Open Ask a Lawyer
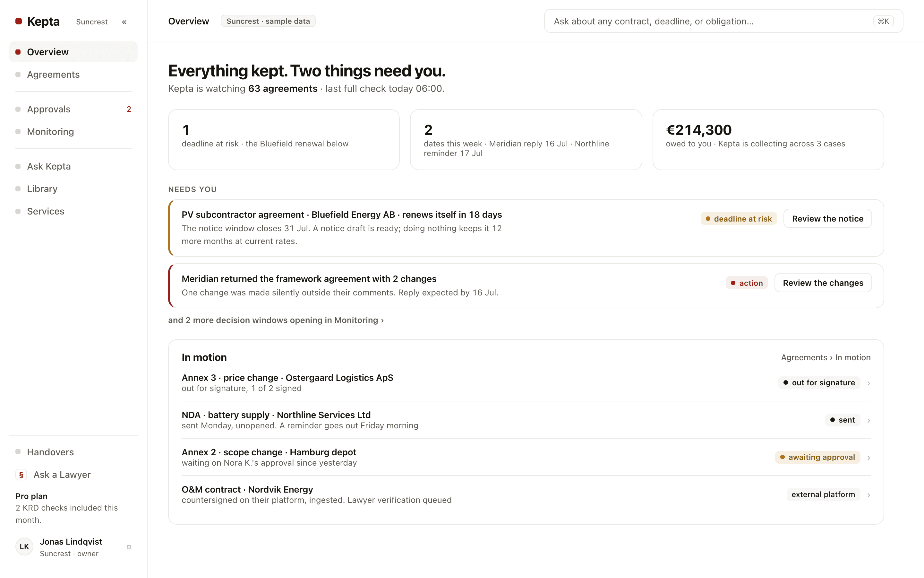Viewport: 924px width, 578px height. pos(73,475)
